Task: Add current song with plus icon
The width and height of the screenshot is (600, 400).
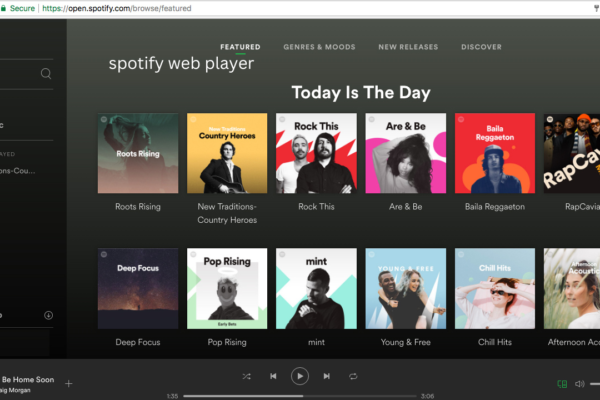Action: [x=68, y=383]
